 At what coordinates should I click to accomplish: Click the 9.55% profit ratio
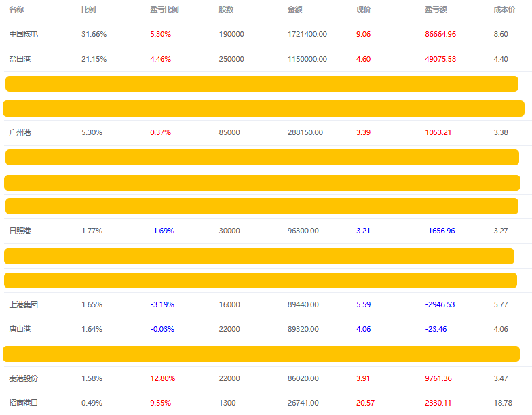tap(160, 403)
